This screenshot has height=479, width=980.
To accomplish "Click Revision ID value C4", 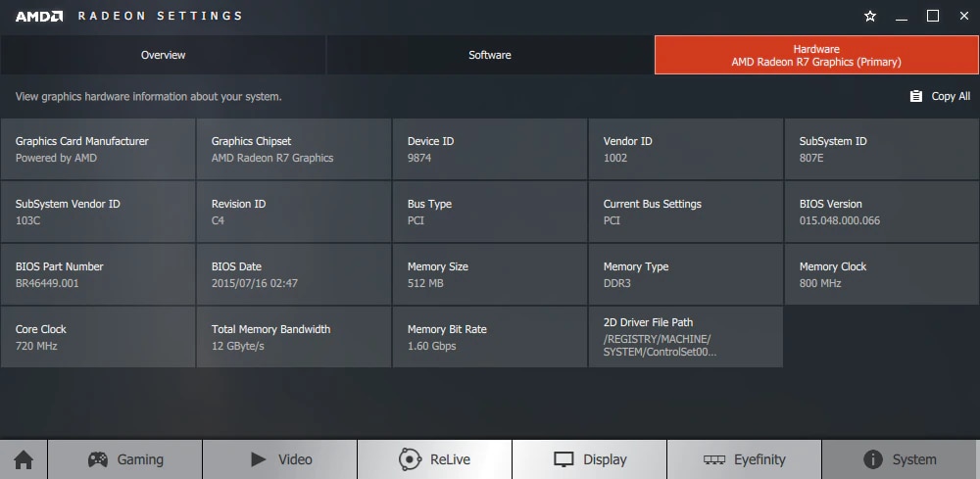I will (x=218, y=220).
